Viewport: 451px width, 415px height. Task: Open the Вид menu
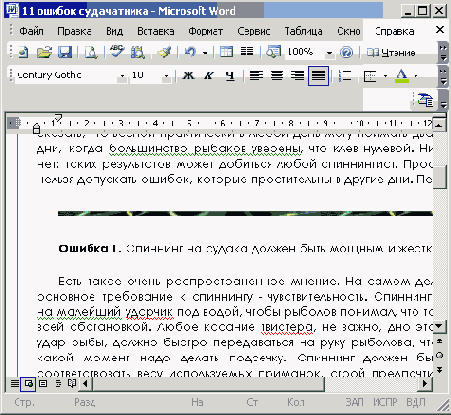click(114, 31)
